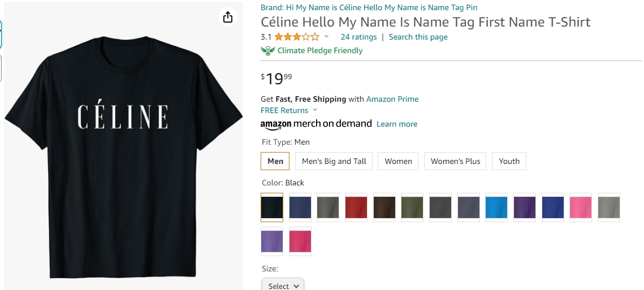Open the ratings dropdown chevron beside stars
The width and height of the screenshot is (644, 290).
coord(326,37)
